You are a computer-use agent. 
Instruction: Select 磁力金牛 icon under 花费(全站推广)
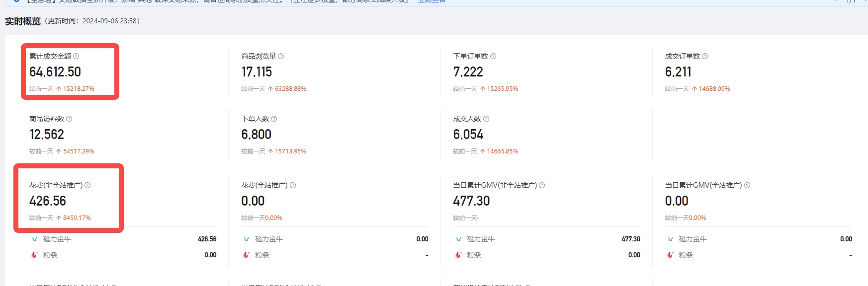click(x=247, y=239)
